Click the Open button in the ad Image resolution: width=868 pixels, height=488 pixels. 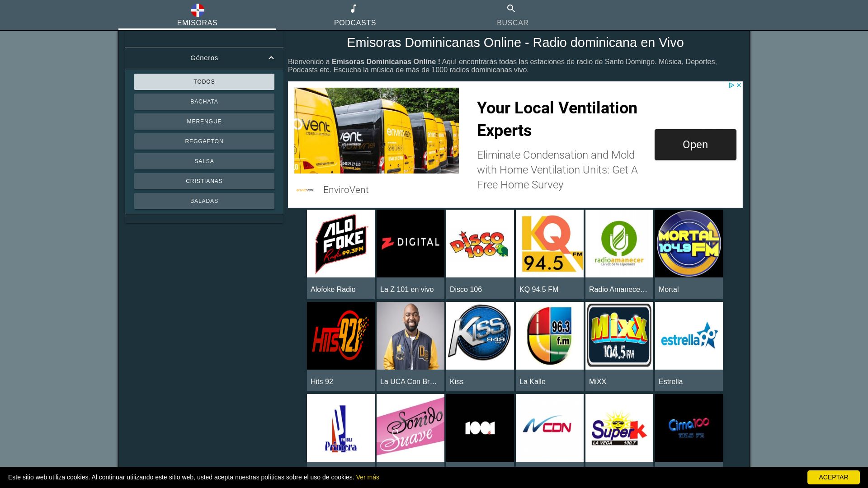695,145
